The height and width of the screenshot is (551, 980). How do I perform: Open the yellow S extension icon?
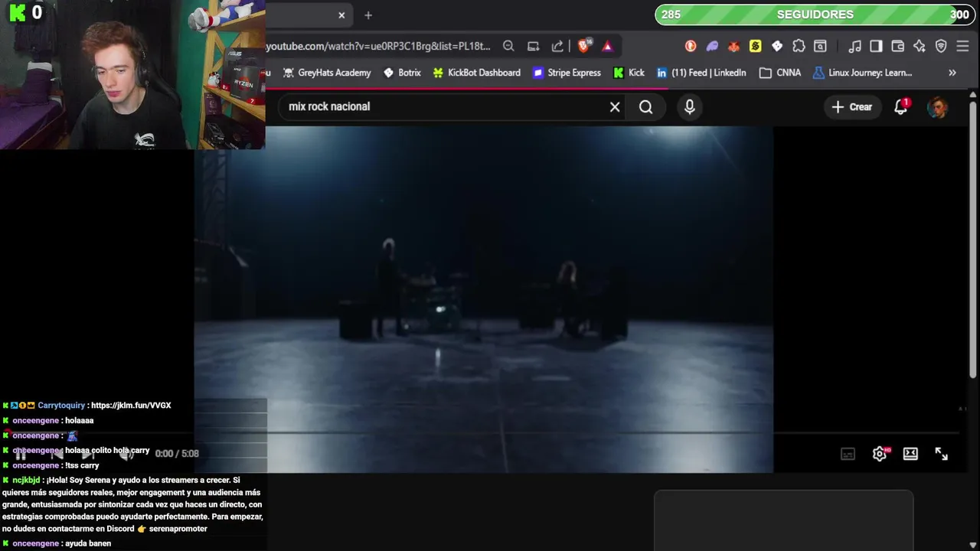pos(755,46)
